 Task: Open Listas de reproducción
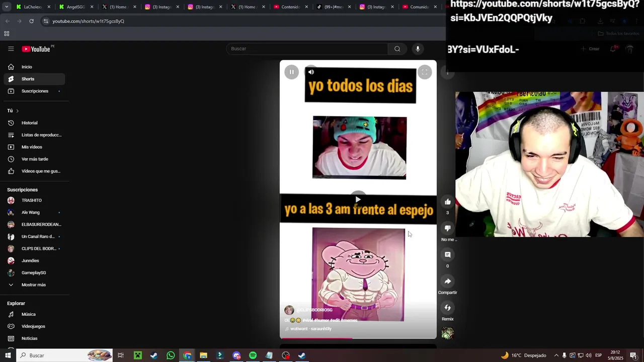coord(34,135)
